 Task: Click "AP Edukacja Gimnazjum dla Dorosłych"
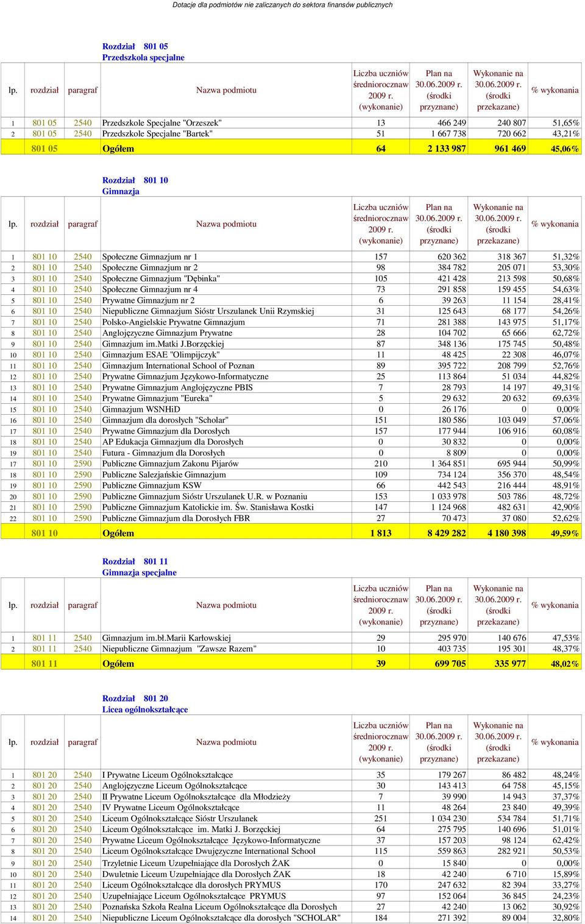tap(173, 443)
